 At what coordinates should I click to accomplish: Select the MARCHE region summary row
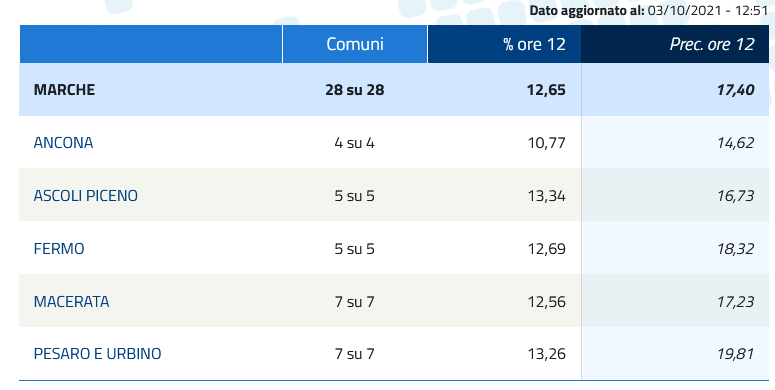(x=394, y=89)
